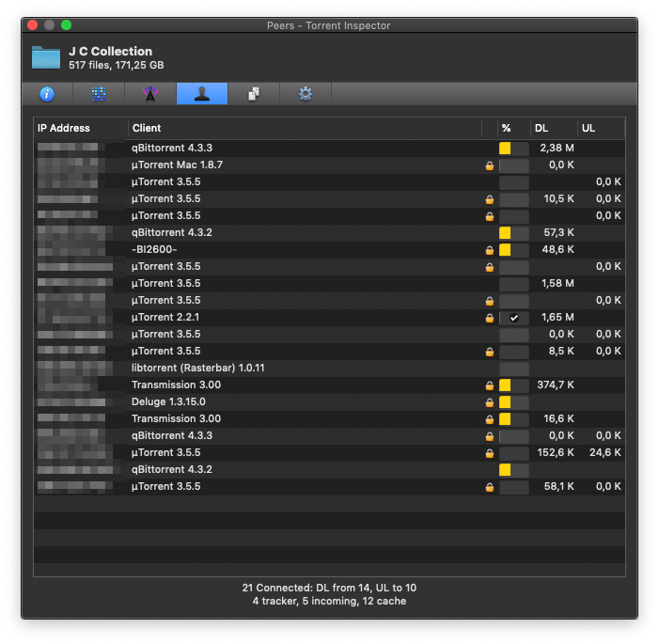
Task: Click lock icon on -BI2600- row
Action: [x=489, y=250]
